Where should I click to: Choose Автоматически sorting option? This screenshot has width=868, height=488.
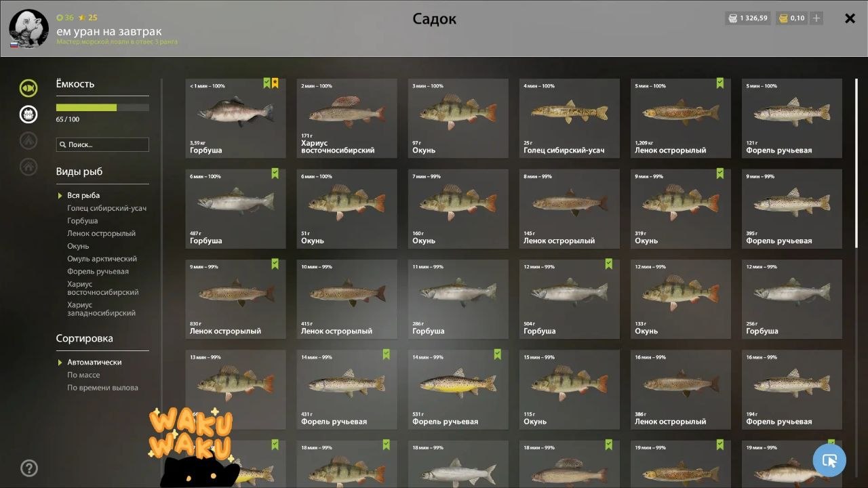pyautogui.click(x=94, y=362)
